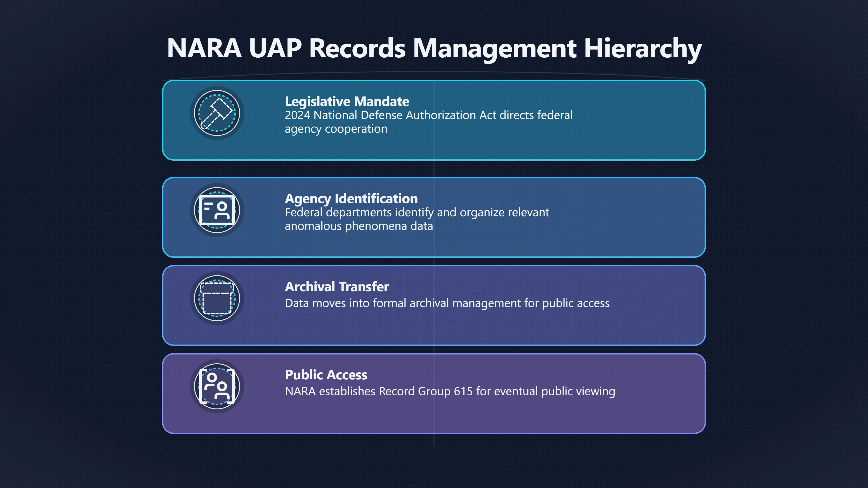Select the 'Legislative Mandate' heading
The width and height of the screenshot is (868, 488).
point(347,101)
